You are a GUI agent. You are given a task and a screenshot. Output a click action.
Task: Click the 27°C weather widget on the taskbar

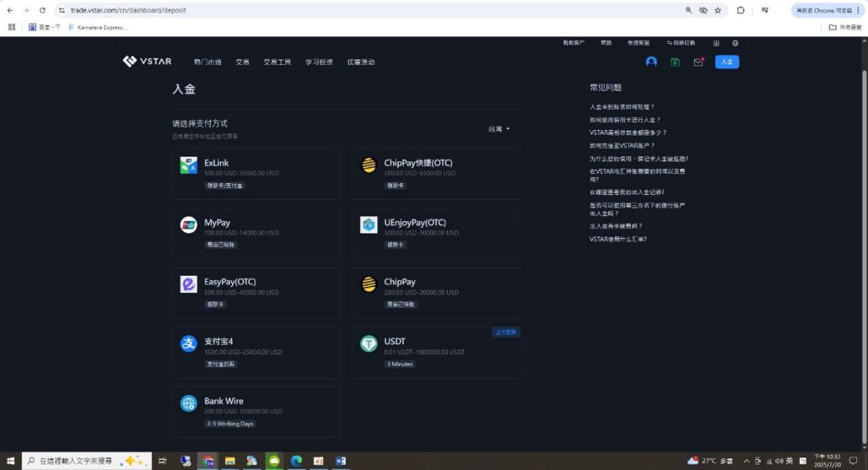(x=710, y=461)
